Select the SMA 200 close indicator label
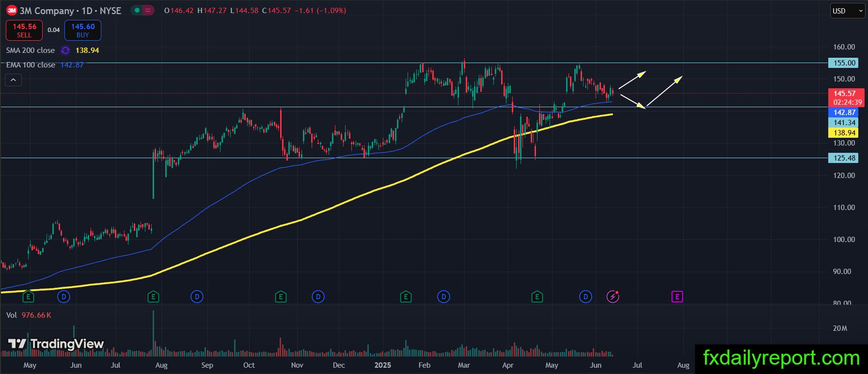868x374 pixels. pos(31,50)
